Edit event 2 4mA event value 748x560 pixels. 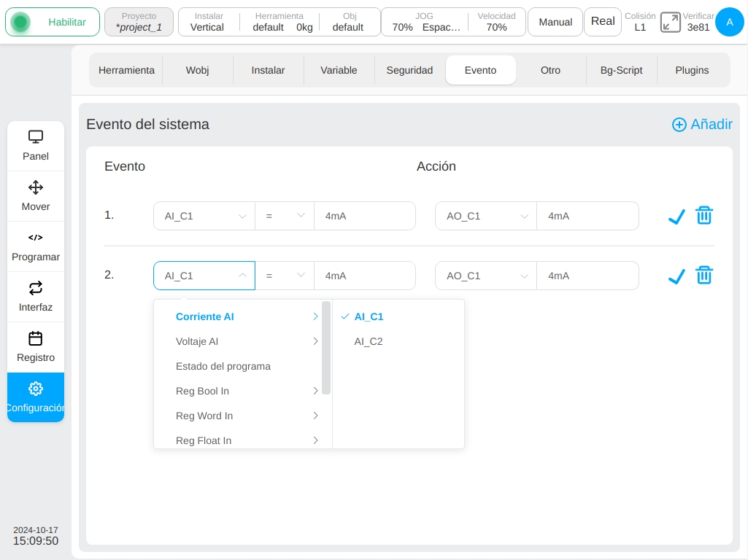pos(365,276)
